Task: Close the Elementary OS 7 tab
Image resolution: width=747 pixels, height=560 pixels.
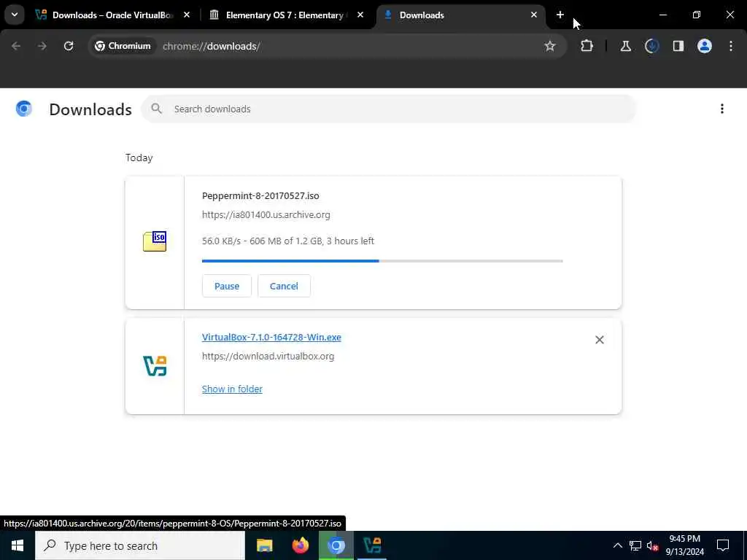Action: pyautogui.click(x=360, y=15)
